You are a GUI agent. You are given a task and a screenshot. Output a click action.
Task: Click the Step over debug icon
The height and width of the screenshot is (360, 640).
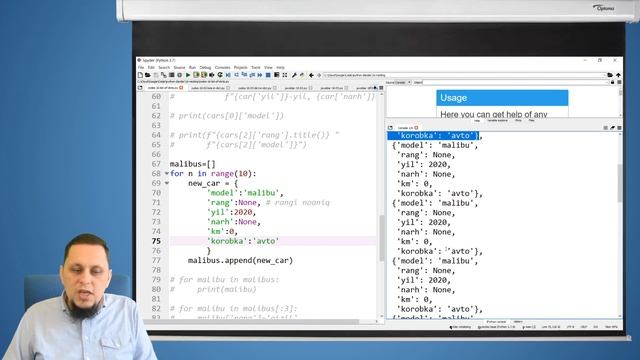click(x=236, y=75)
